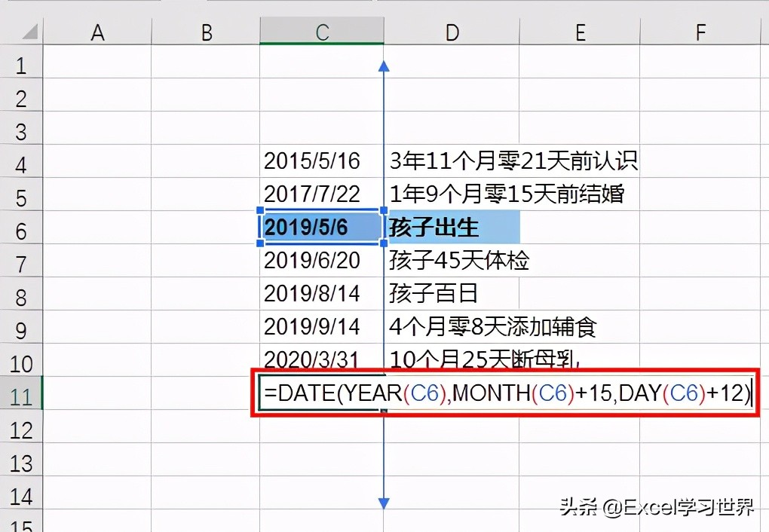
Task: Click empty cell E13
Action: click(x=580, y=460)
